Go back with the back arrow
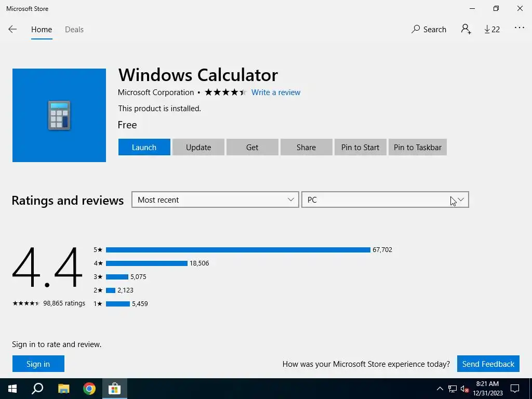Image resolution: width=532 pixels, height=399 pixels. [x=12, y=29]
